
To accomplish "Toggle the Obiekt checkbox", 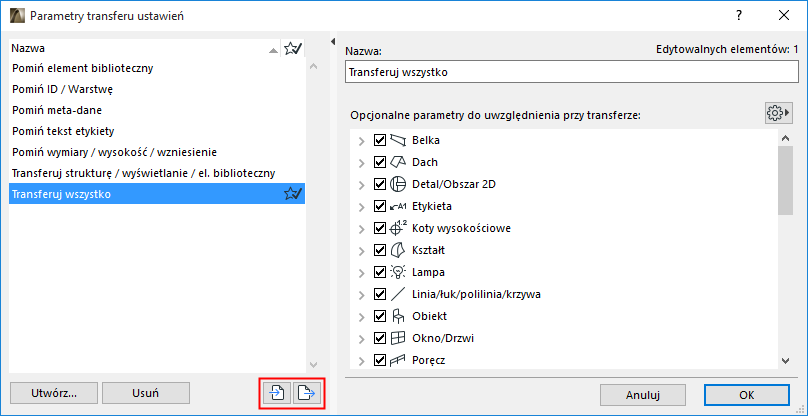I will [380, 316].
